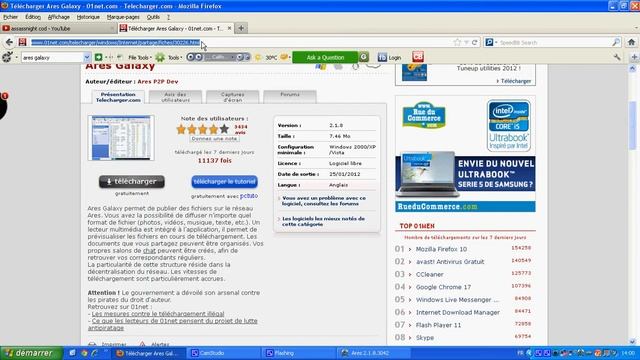Click the Ares Galaxy screenshot thumbnail
Viewport: 640px width, 360px height.
[121, 138]
